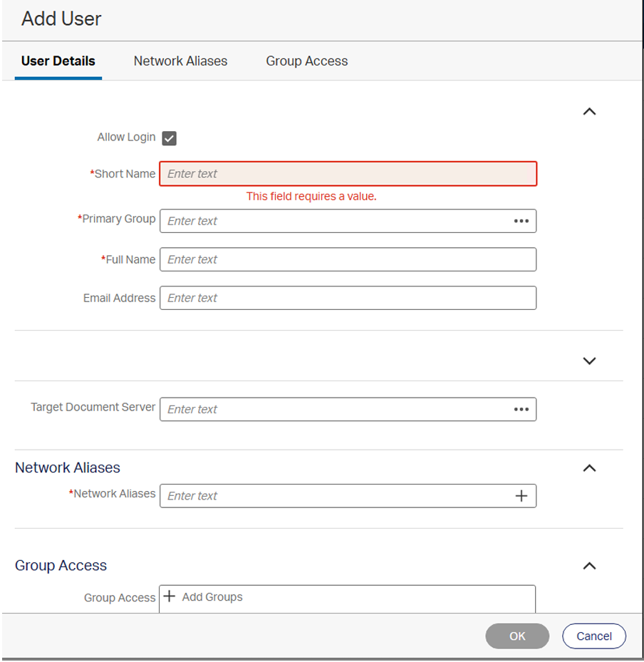Open Primary Group browse ellipsis
The image size is (644, 662).
point(521,221)
